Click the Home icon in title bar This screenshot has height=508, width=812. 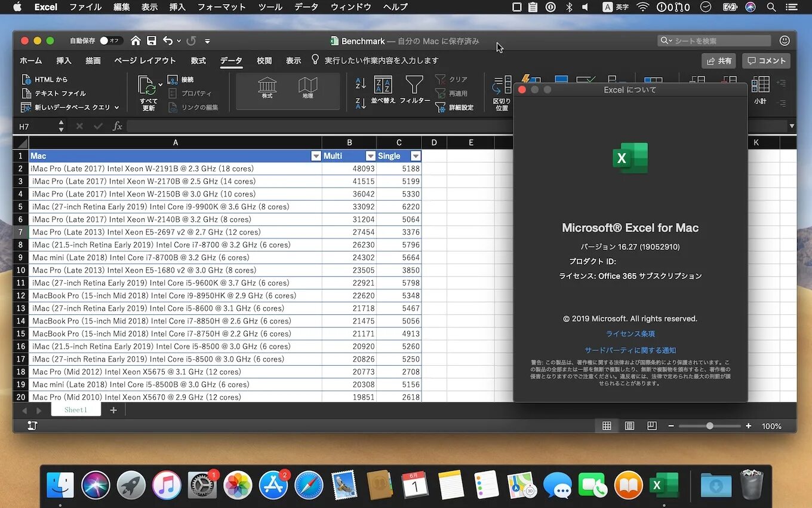[x=136, y=41]
